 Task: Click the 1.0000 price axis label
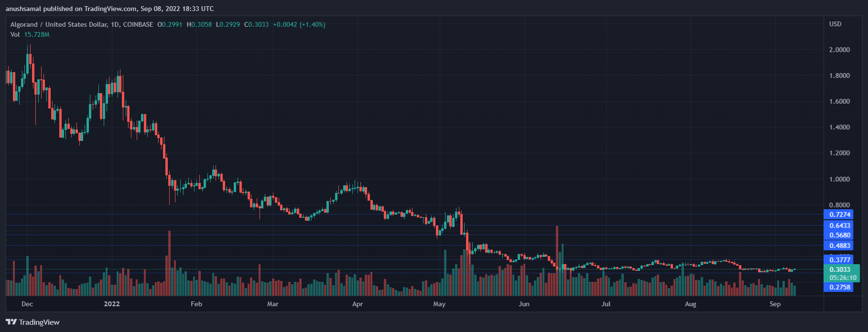pyautogui.click(x=839, y=179)
